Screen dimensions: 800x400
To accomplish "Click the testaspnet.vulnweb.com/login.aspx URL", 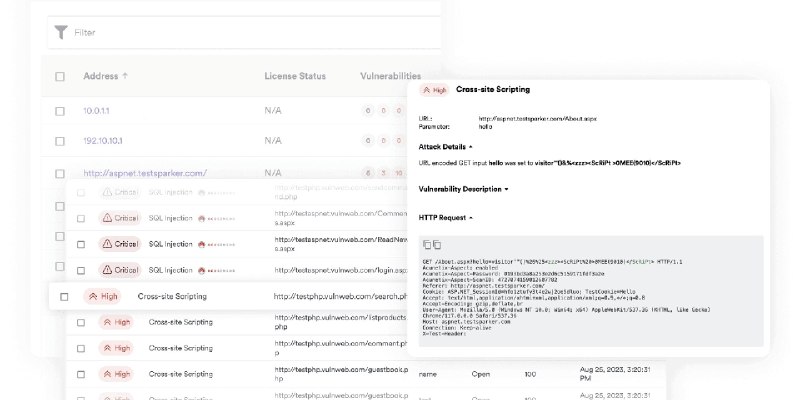I will click(x=341, y=270).
